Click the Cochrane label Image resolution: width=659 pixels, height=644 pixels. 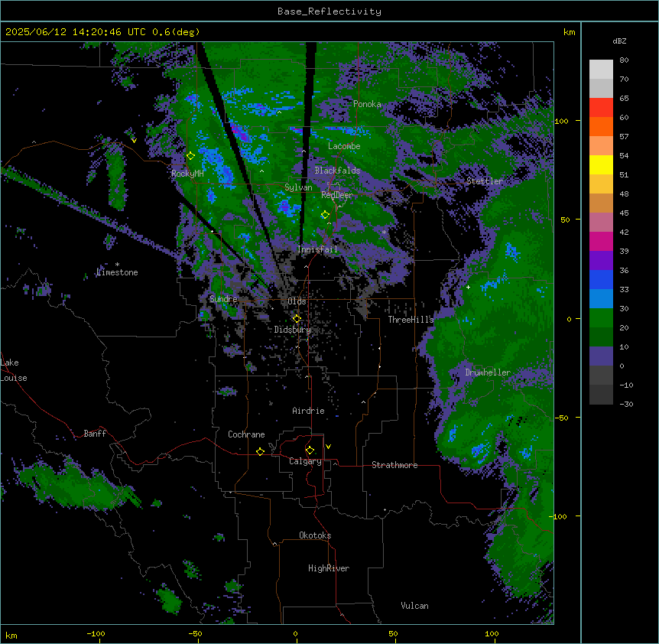[246, 434]
